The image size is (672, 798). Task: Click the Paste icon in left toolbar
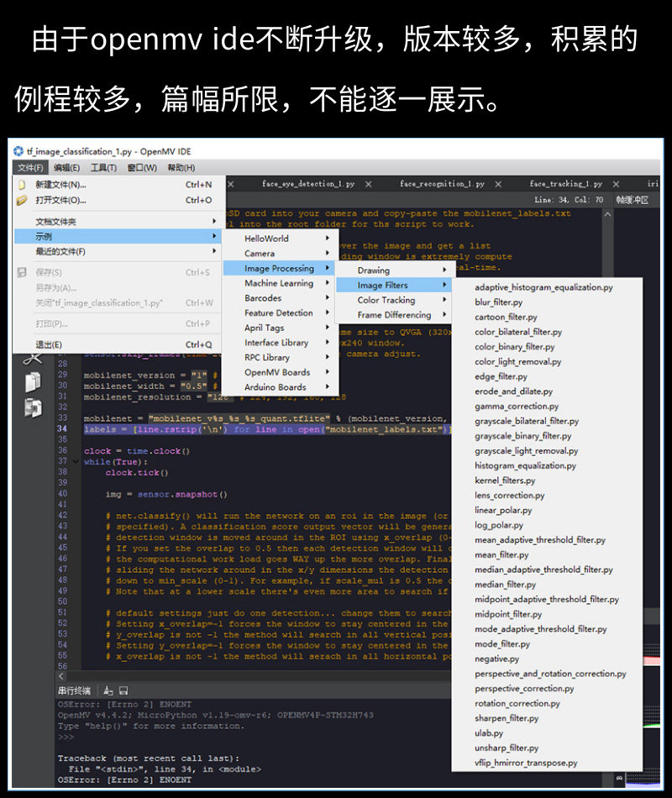[33, 408]
